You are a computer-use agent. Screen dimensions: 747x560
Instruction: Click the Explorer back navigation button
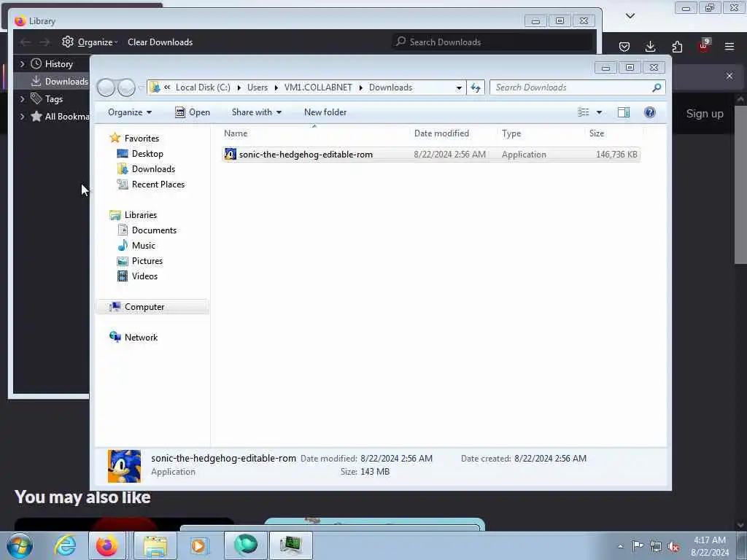pos(107,87)
